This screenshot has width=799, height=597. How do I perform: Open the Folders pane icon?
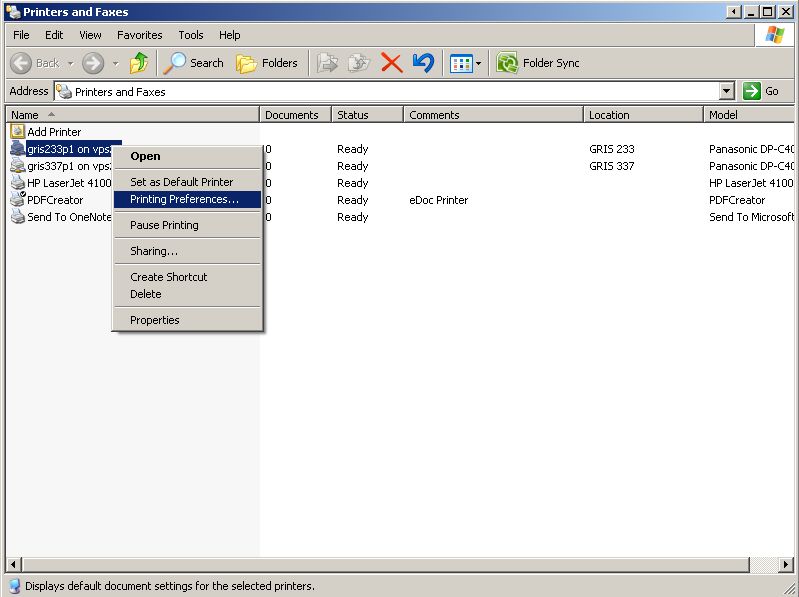click(x=246, y=63)
